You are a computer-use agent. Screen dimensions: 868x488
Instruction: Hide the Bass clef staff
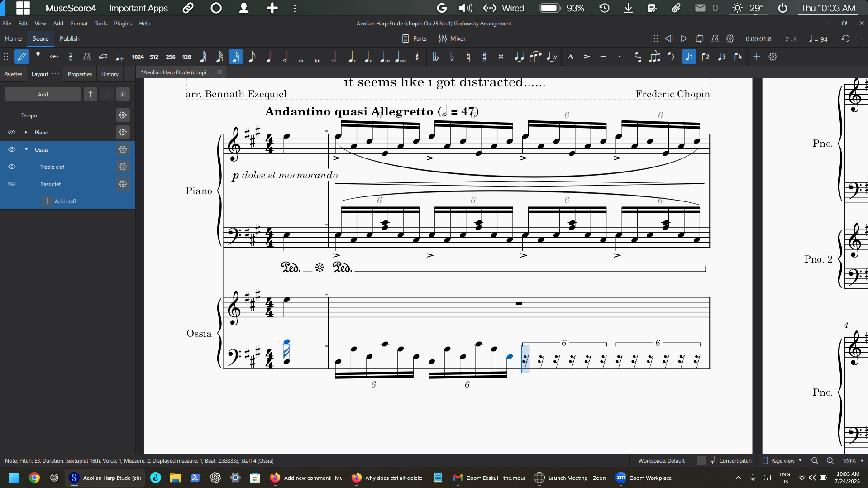(x=12, y=184)
